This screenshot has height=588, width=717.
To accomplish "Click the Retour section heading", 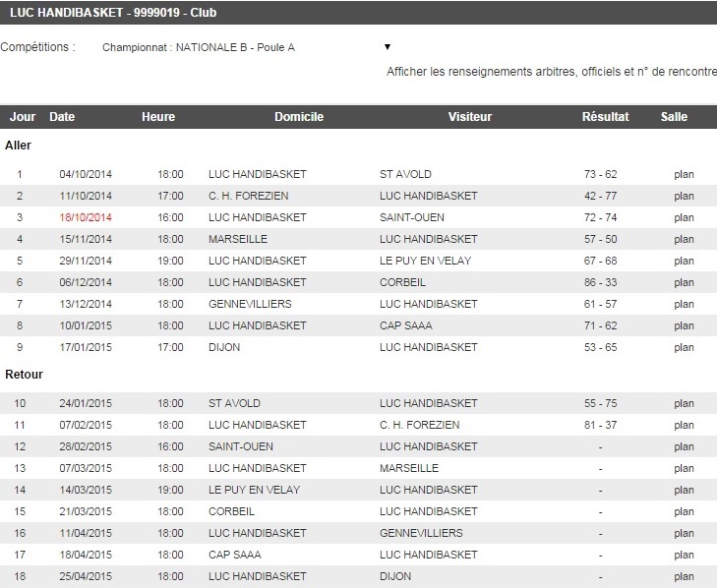I will coord(24,375).
